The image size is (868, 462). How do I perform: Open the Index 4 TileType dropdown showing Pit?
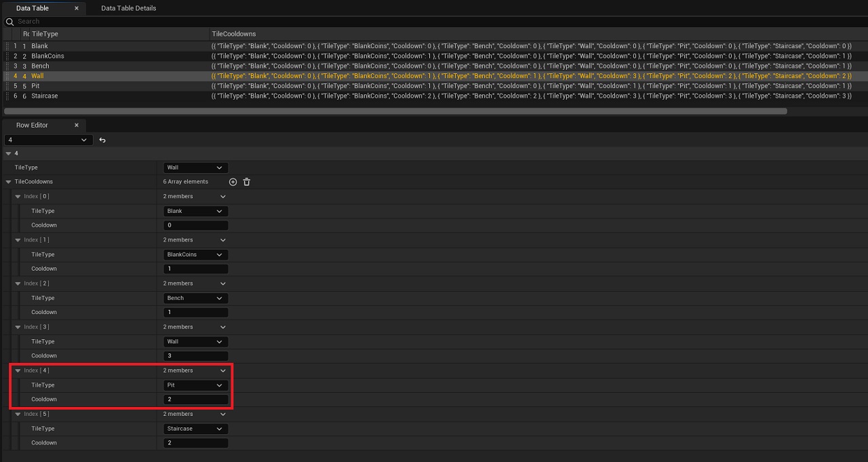point(195,385)
